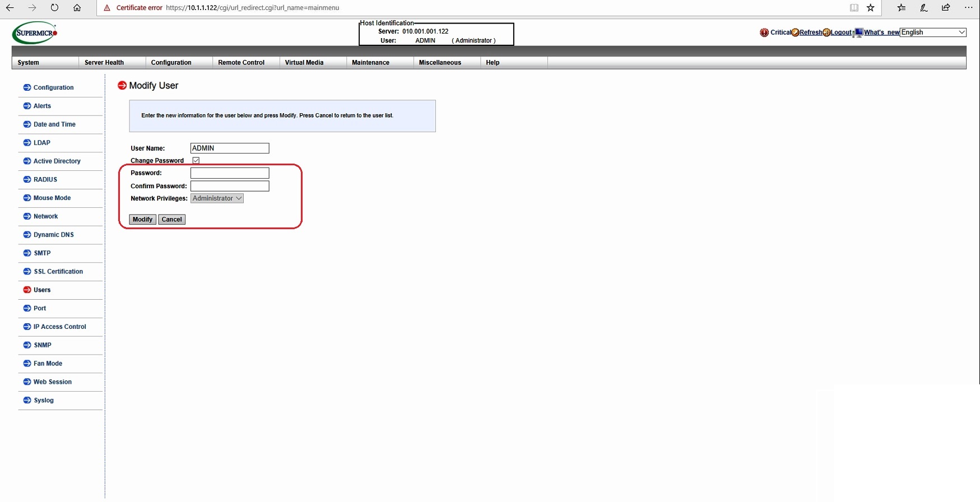Open the browser favorites hub icon

pos(902,8)
